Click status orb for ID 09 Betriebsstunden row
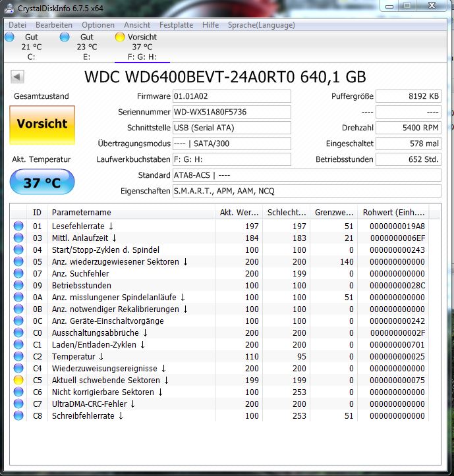The width and height of the screenshot is (454, 476). pyautogui.click(x=18, y=285)
